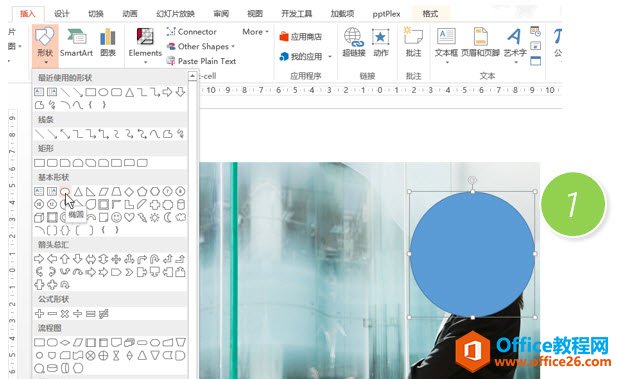This screenshot has width=618, height=379.
Task: Add a 批注 comment
Action: (413, 43)
